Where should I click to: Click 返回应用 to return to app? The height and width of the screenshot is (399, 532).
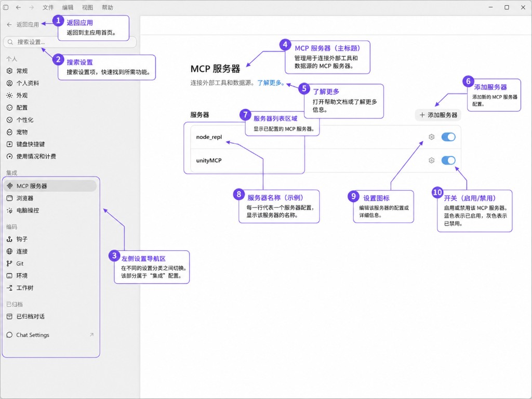click(23, 24)
